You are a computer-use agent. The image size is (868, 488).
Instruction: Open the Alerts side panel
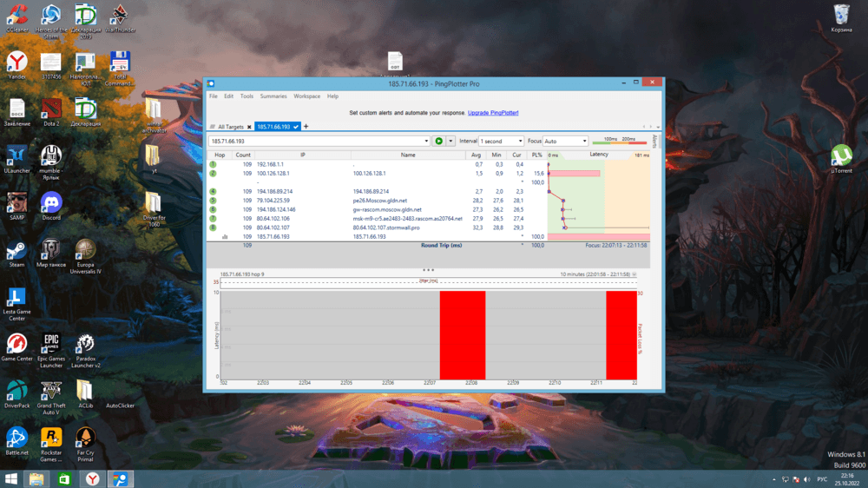(x=654, y=139)
